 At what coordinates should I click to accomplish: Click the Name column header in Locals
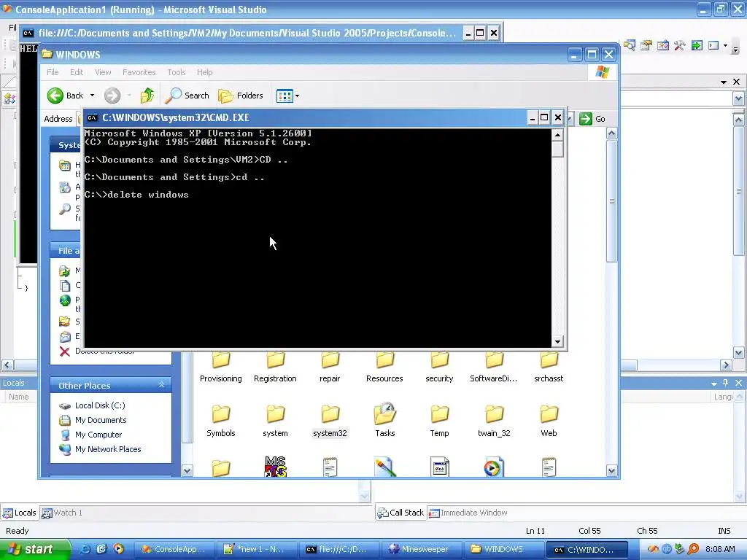pyautogui.click(x=18, y=397)
